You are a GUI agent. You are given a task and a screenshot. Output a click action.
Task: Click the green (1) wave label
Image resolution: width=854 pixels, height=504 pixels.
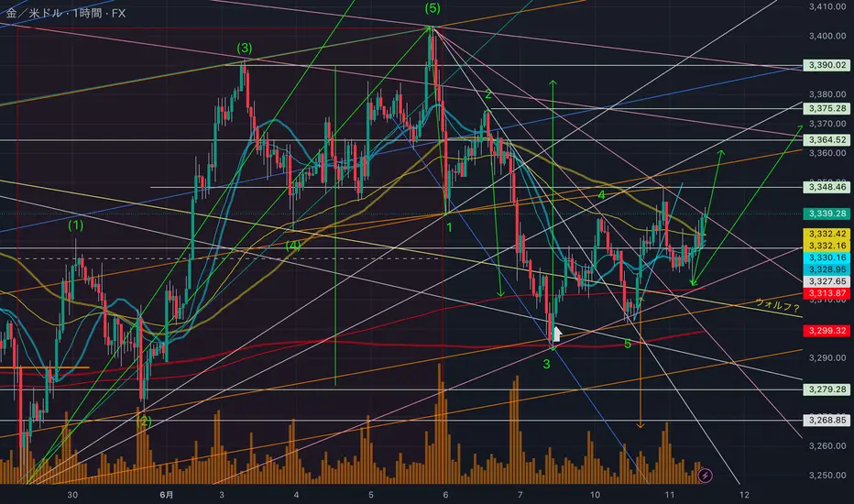76,225
